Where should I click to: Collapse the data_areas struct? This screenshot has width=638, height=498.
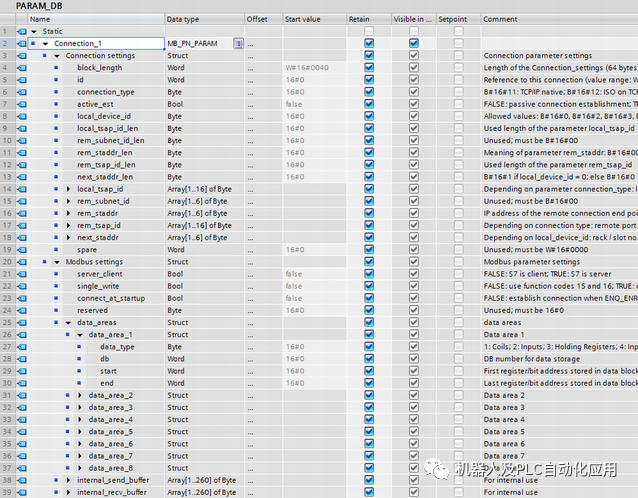tap(68, 323)
